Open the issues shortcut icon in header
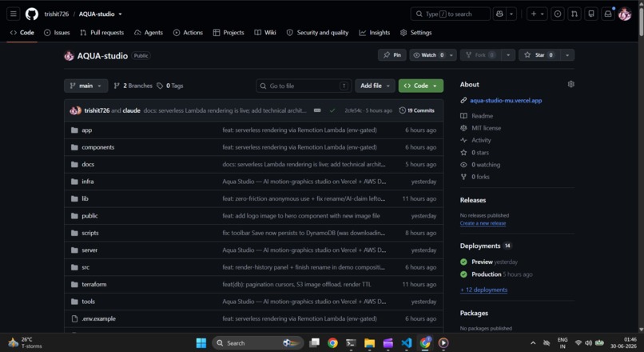 click(558, 14)
